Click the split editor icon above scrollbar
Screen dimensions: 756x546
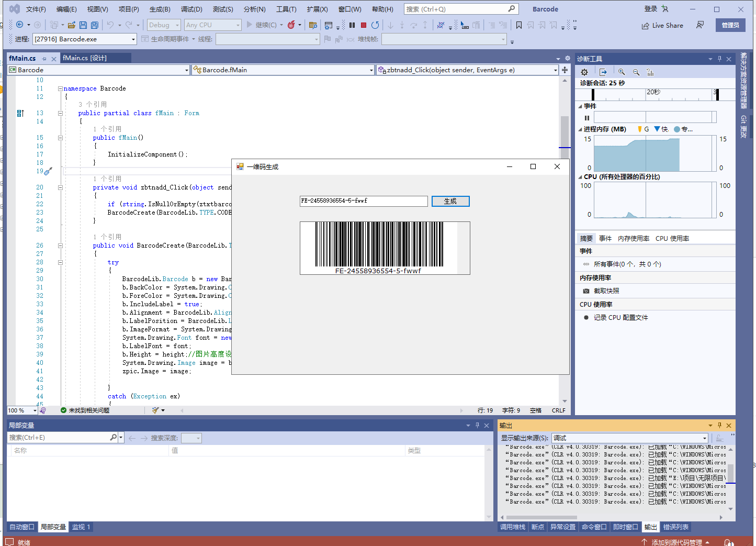[565, 70]
